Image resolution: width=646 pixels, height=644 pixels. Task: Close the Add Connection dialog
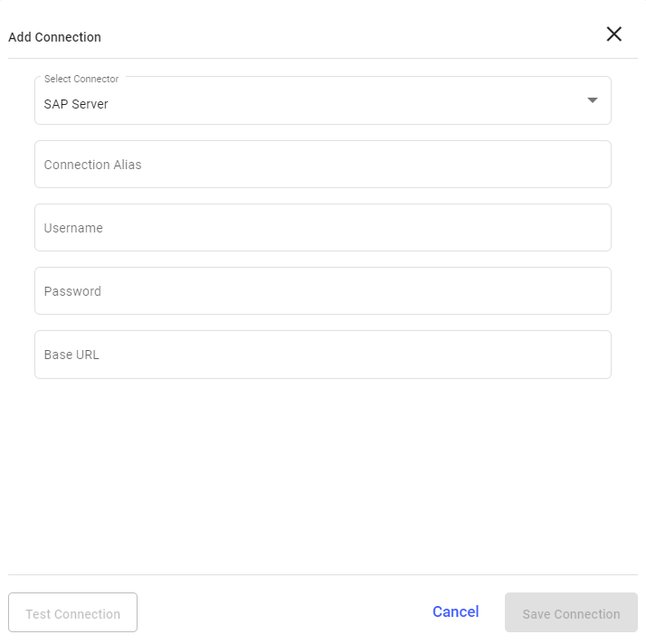[613, 34]
